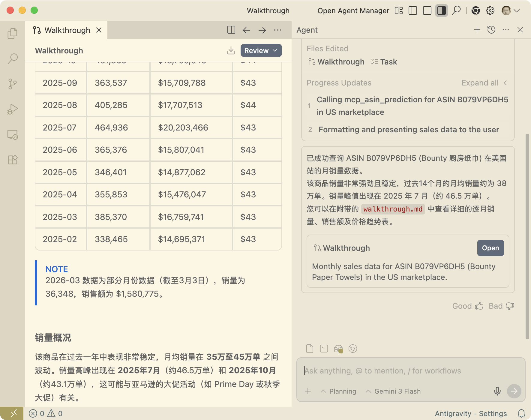Screen dimensions: 531x420
Task: Toggle the Agent secondary side panel
Action: pos(441,11)
